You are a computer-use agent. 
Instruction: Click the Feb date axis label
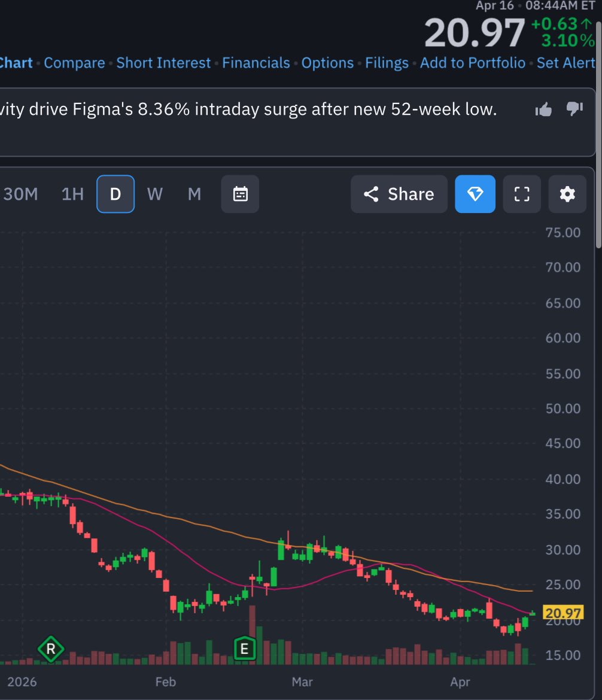click(x=166, y=681)
